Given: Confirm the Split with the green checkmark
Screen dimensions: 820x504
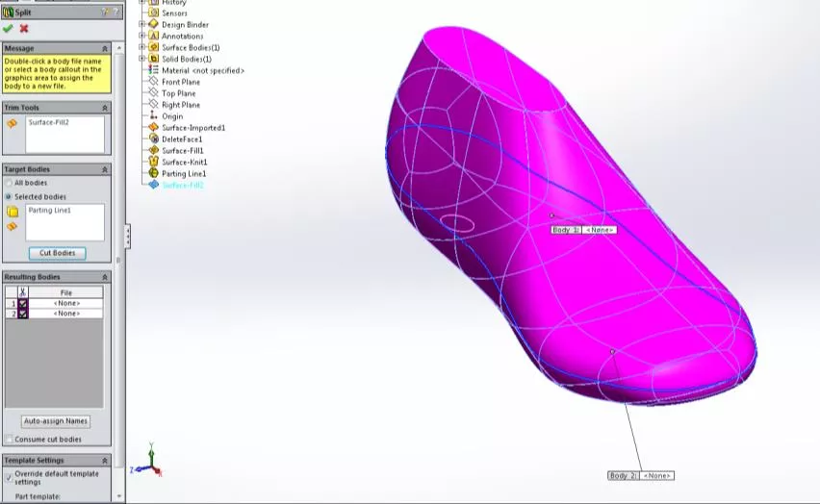Looking at the screenshot, I should [8, 29].
